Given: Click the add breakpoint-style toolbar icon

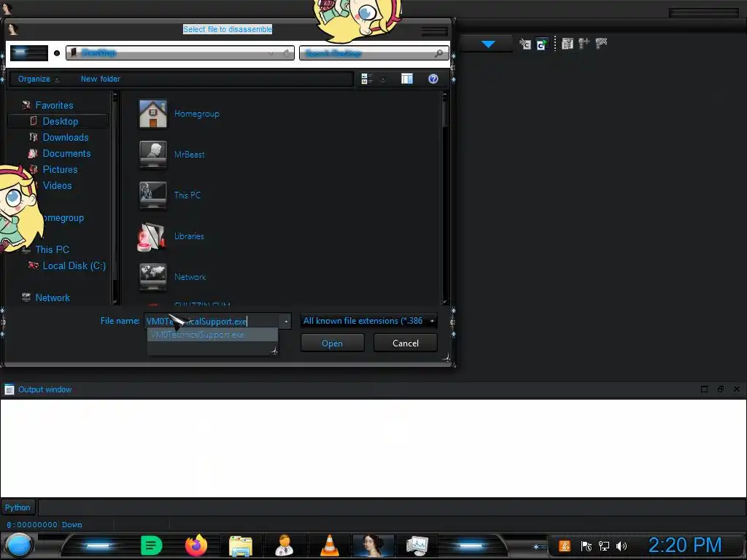Looking at the screenshot, I should (x=584, y=44).
